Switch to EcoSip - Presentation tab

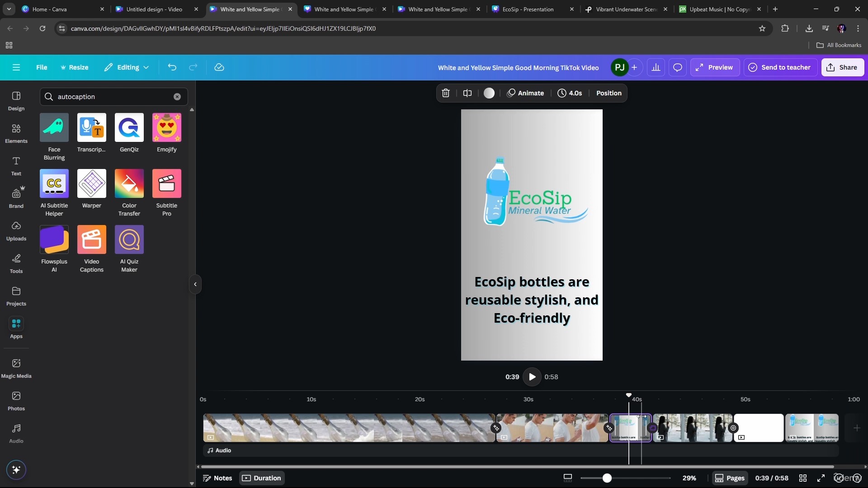coord(533,9)
